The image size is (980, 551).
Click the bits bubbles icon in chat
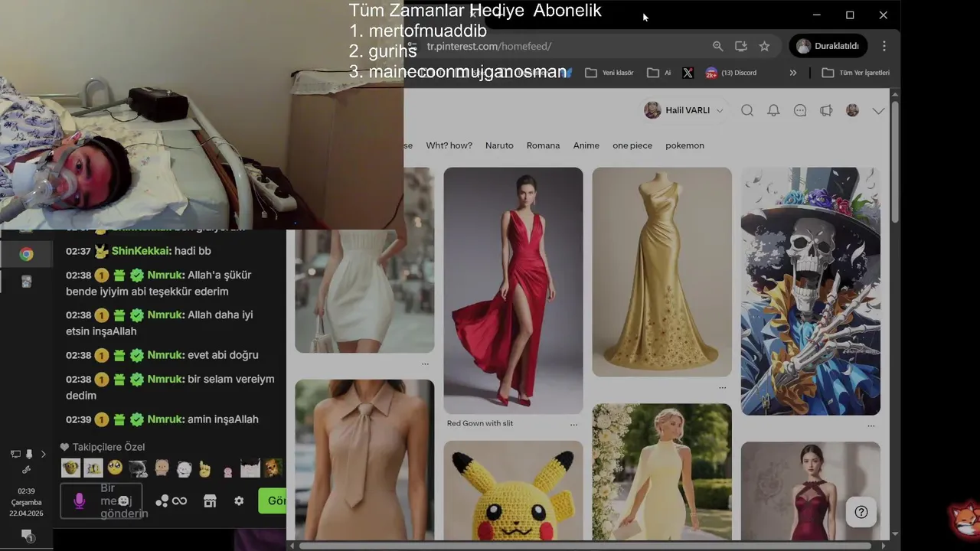[x=162, y=501]
